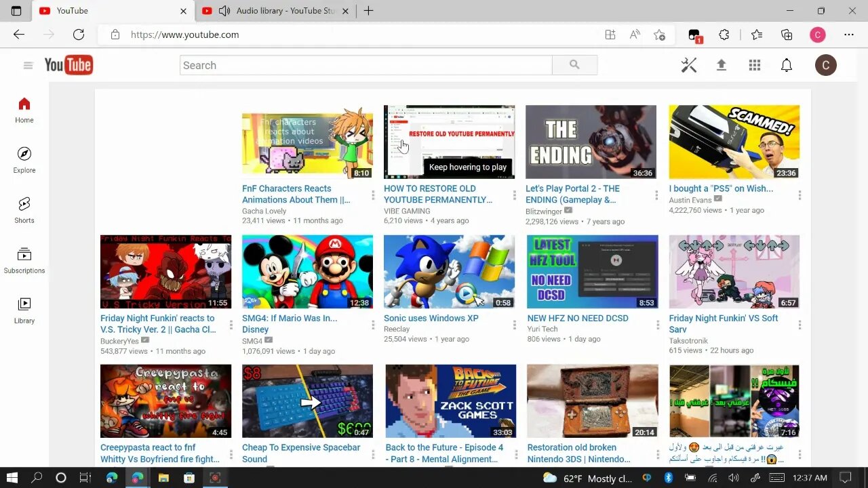This screenshot has width=868, height=488.
Task: Open Edge settings and more menu
Action: click(849, 35)
